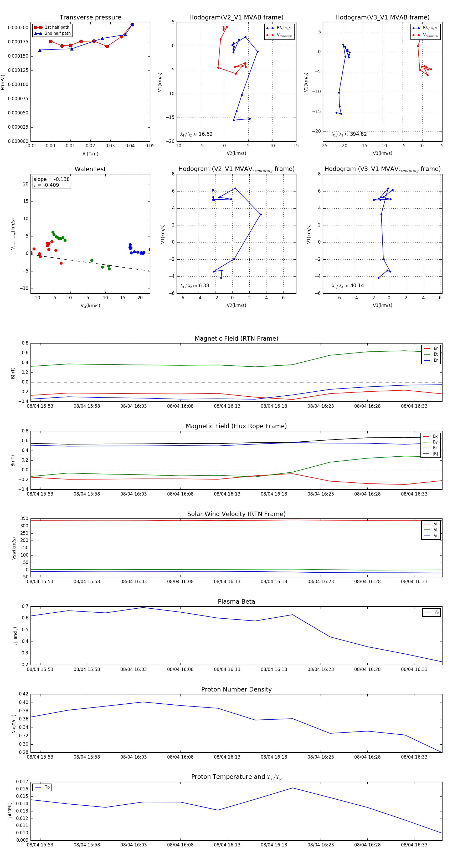Select the '1st half path' legend entry
Screen dimensions: 473x868
click(x=52, y=27)
